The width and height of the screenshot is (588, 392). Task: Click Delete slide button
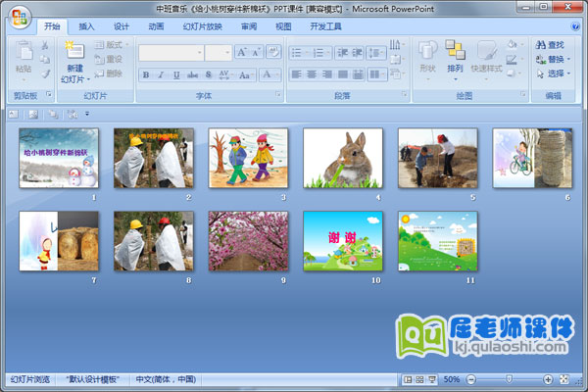point(109,73)
